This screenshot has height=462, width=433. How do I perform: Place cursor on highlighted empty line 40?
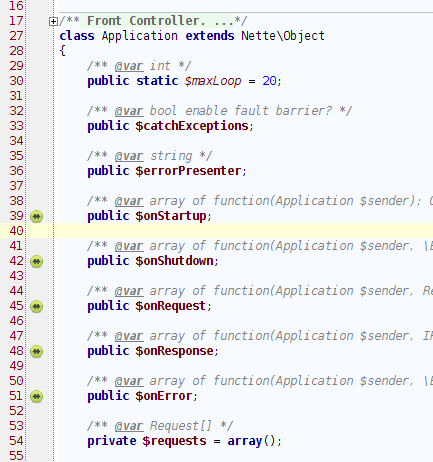pyautogui.click(x=243, y=231)
